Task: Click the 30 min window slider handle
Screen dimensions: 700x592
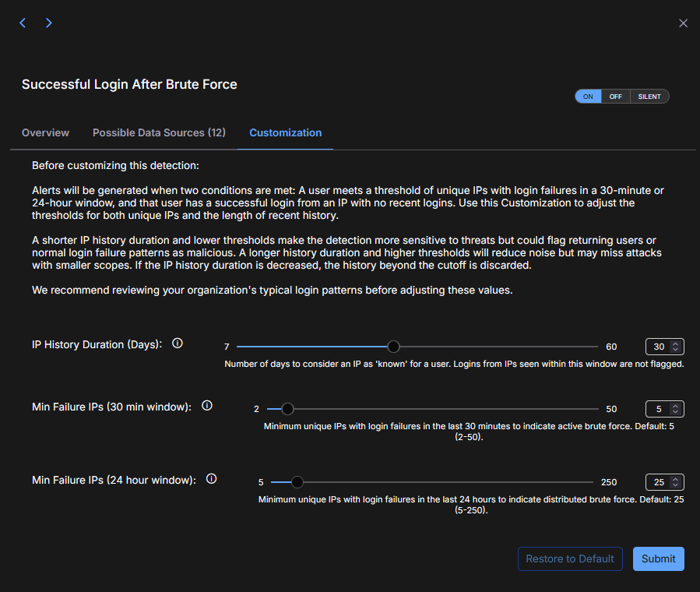Action: [x=287, y=409]
